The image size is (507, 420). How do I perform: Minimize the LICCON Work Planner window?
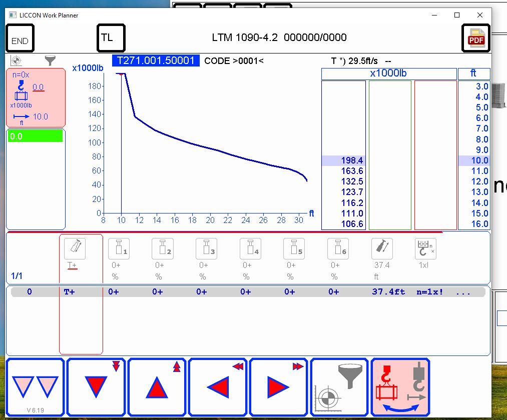(434, 15)
